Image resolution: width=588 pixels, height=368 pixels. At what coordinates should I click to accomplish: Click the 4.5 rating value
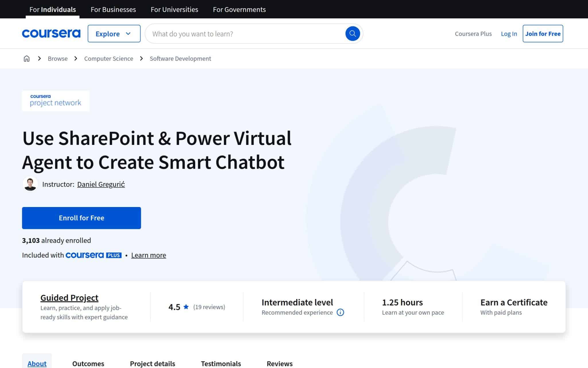pos(174,307)
